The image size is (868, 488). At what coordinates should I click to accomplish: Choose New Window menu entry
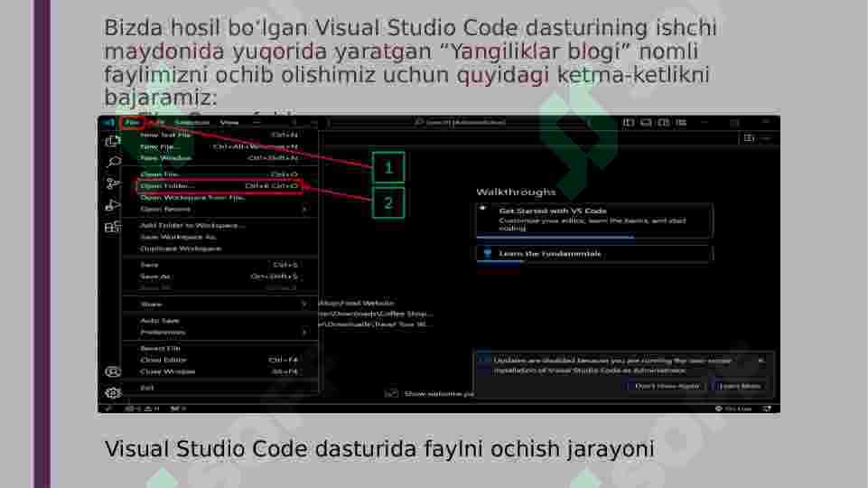coord(219,158)
